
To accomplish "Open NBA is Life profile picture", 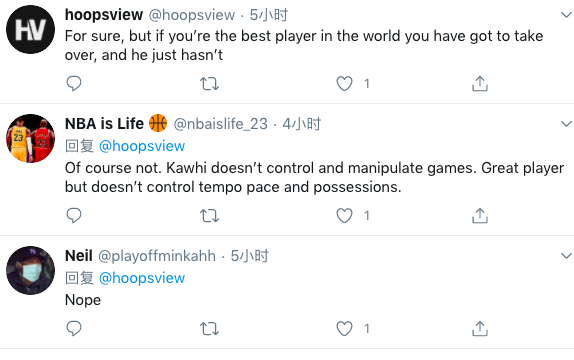I will [30, 138].
